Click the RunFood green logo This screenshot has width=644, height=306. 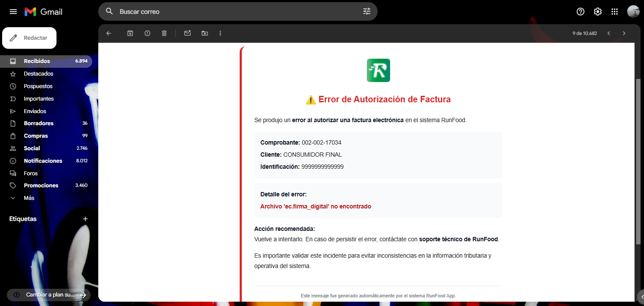tap(378, 70)
